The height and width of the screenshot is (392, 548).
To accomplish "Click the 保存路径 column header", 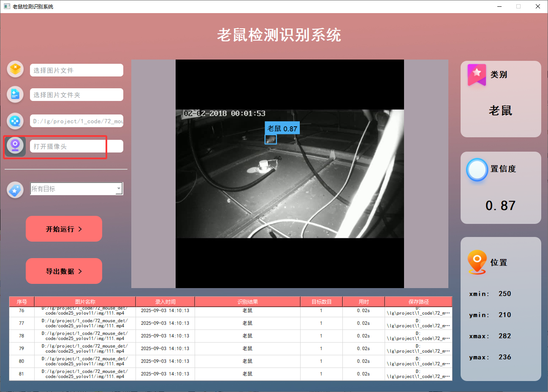I will click(x=418, y=302).
